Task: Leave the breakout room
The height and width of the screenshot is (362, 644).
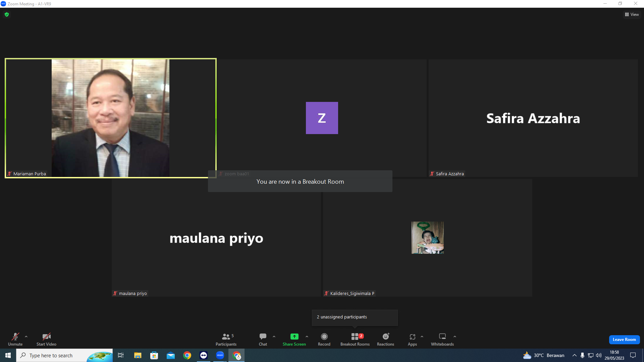Action: coord(624,340)
